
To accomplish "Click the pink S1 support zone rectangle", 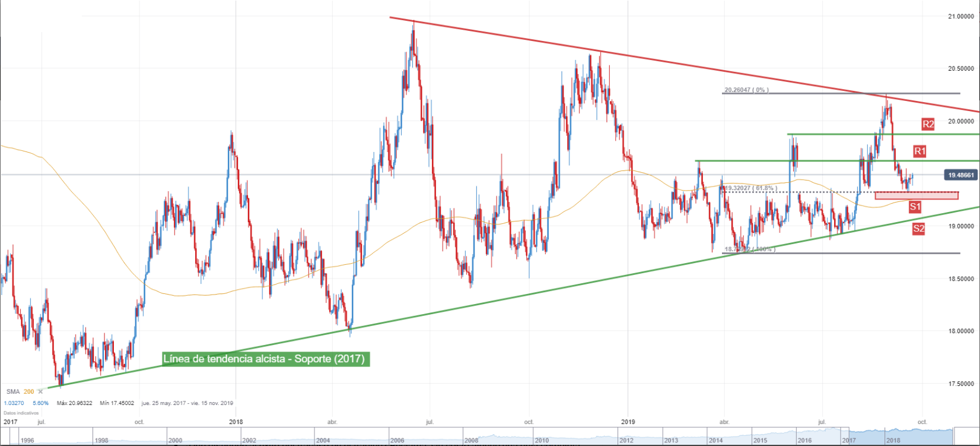I will [x=917, y=195].
